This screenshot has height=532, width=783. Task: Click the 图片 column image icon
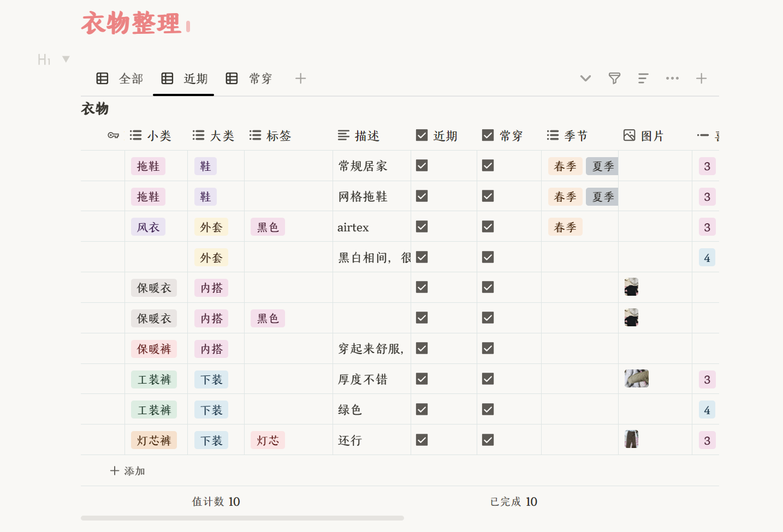click(x=629, y=135)
